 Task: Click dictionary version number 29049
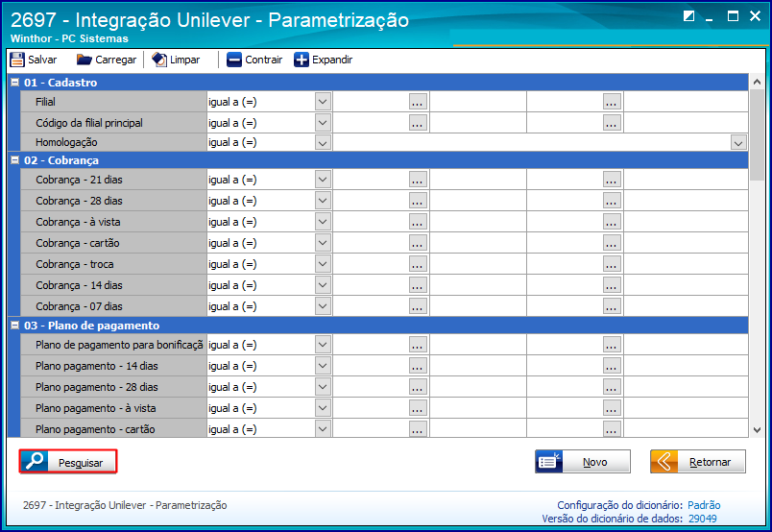tap(703, 519)
